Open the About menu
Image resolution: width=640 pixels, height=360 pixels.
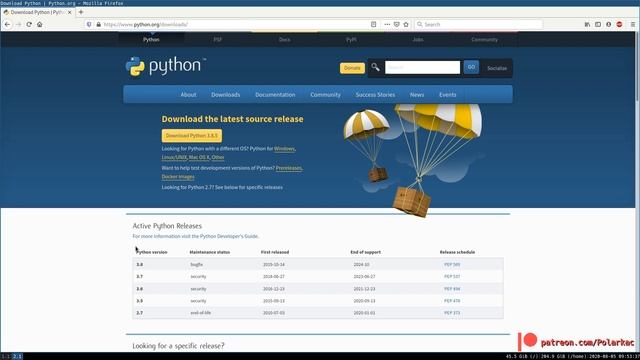pos(188,95)
